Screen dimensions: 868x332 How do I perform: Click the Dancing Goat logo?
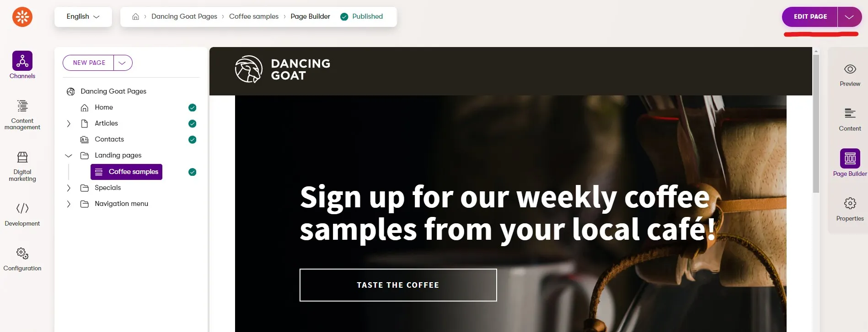282,69
